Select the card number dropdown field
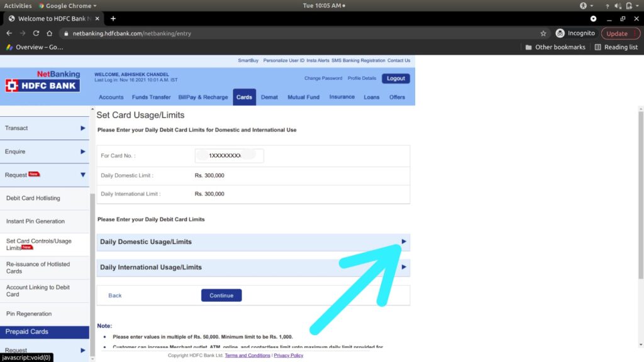 pos(229,156)
